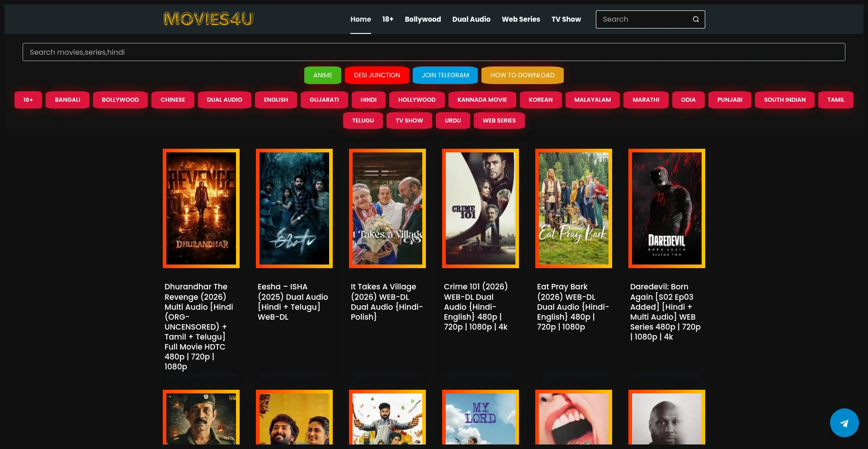
Task: Select the PUNJABI category tag
Action: click(730, 100)
